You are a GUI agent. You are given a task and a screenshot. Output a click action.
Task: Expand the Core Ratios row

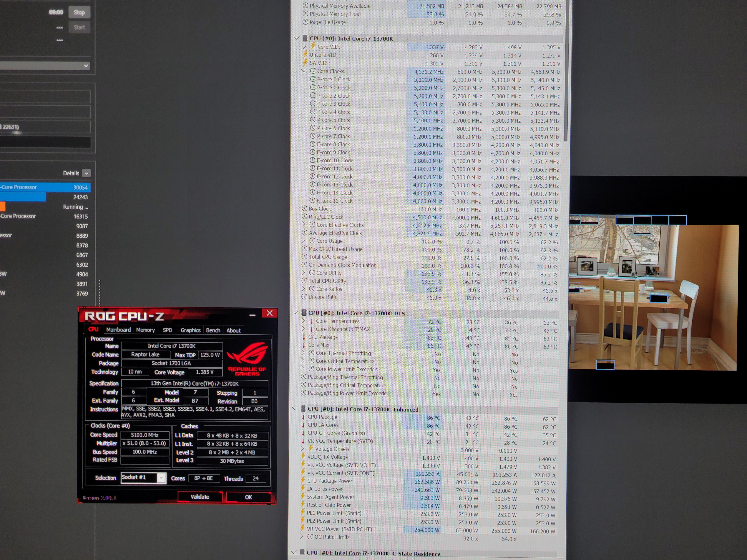pos(303,289)
